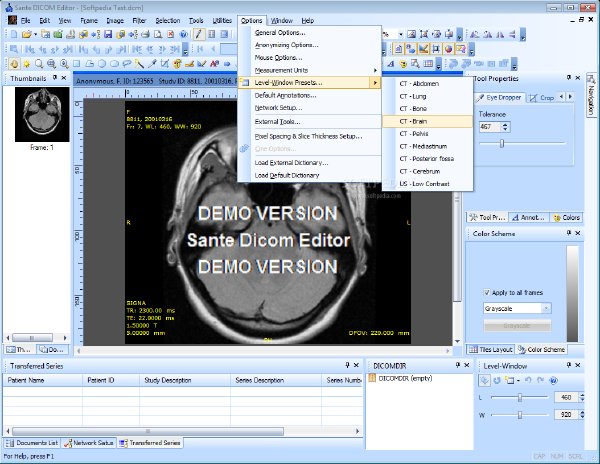Open the Filter menu

coord(139,21)
